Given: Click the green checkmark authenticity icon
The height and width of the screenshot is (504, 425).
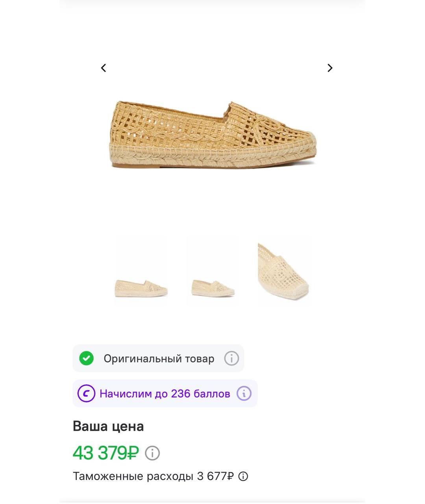Looking at the screenshot, I should coord(86,358).
